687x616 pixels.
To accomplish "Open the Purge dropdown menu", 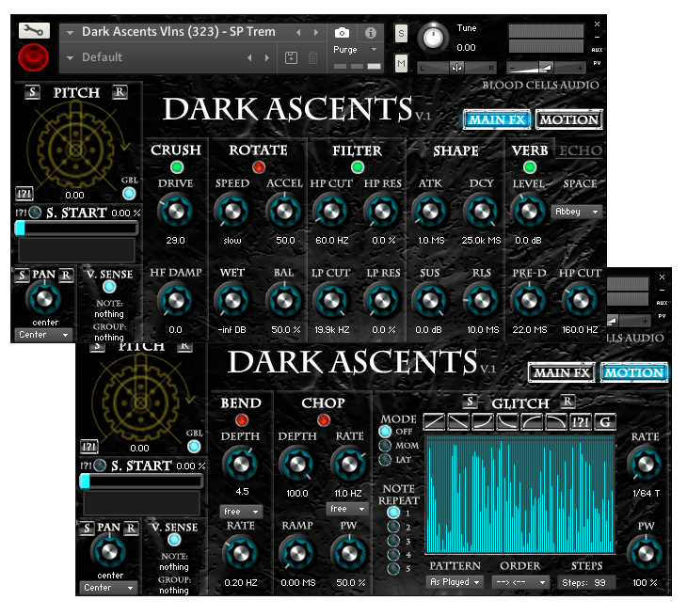I will coord(355,50).
